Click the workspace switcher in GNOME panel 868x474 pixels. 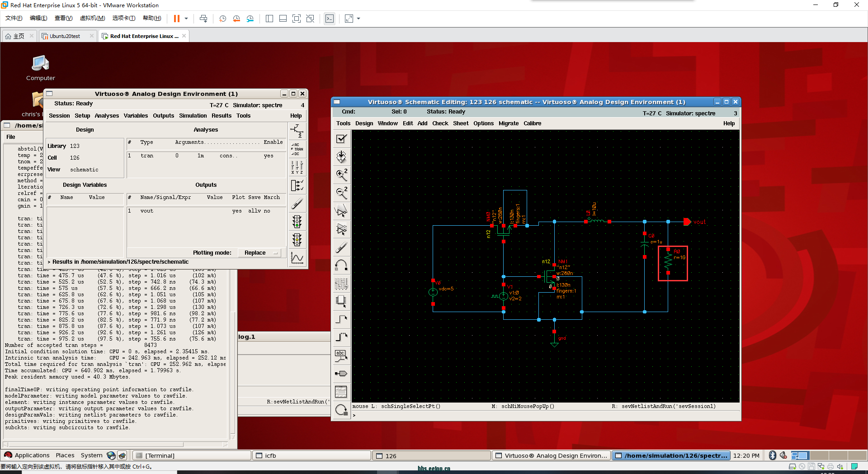point(828,455)
